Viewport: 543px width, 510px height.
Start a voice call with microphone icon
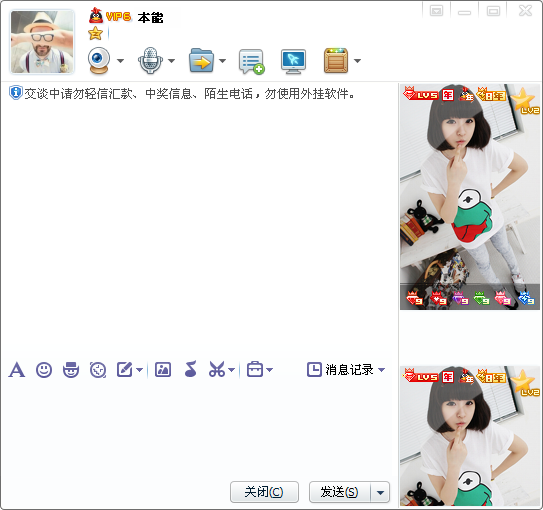point(150,60)
